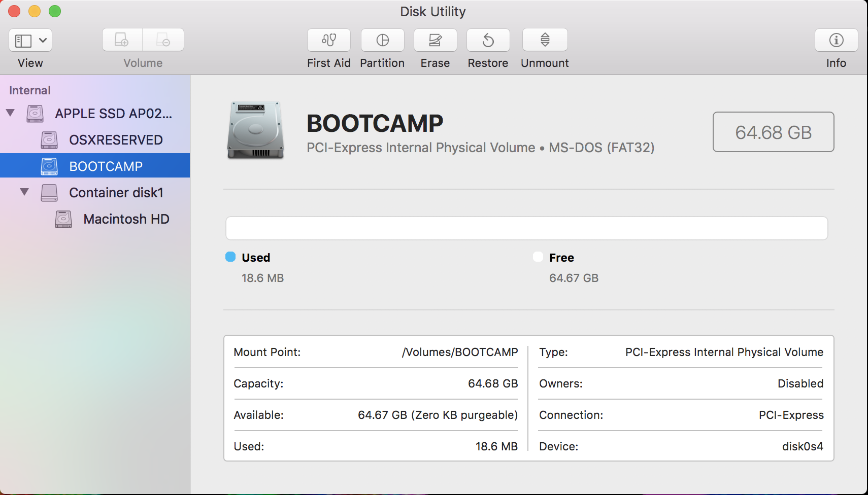Viewport: 868px width, 495px height.
Task: Collapse the APPLE SSD disk tree
Action: click(x=10, y=113)
